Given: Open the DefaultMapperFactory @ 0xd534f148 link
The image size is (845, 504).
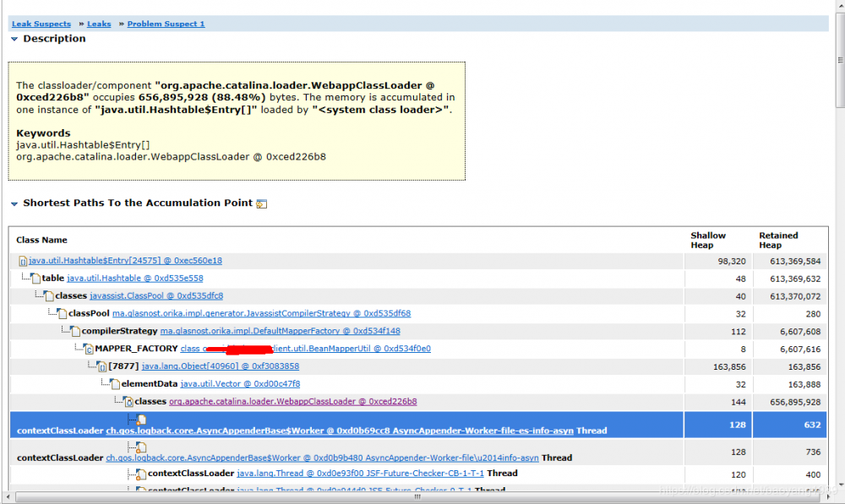Looking at the screenshot, I should (281, 331).
